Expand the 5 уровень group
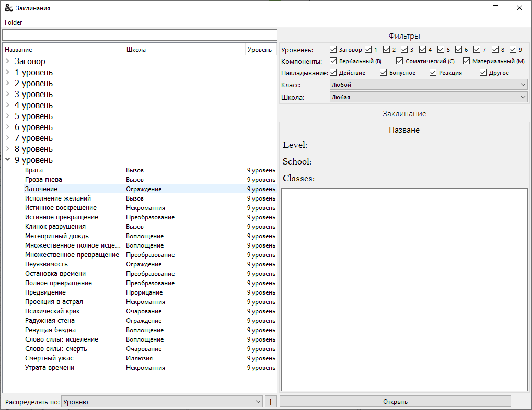532x410 pixels. [x=8, y=116]
